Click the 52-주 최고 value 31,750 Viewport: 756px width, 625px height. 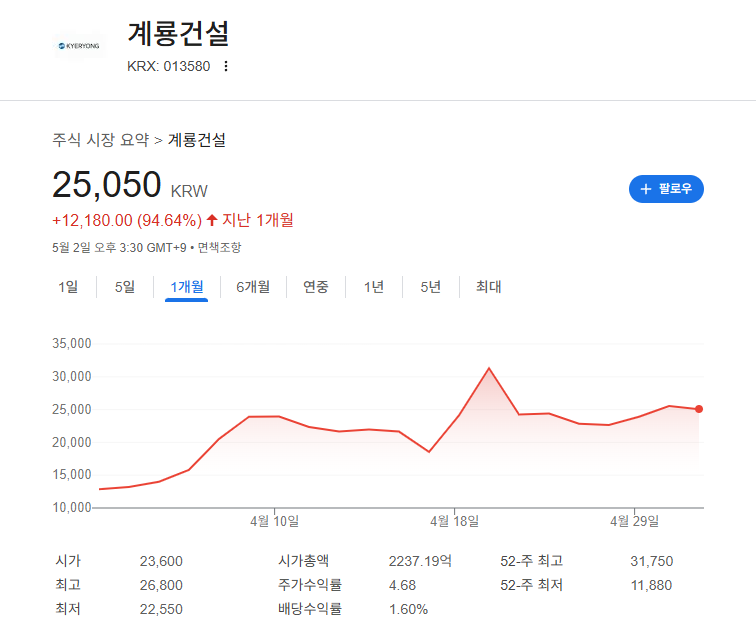pyautogui.click(x=651, y=561)
